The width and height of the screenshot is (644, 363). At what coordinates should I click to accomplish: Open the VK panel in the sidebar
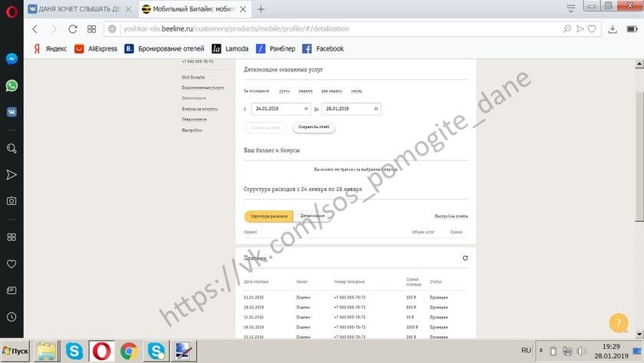pyautogui.click(x=11, y=111)
